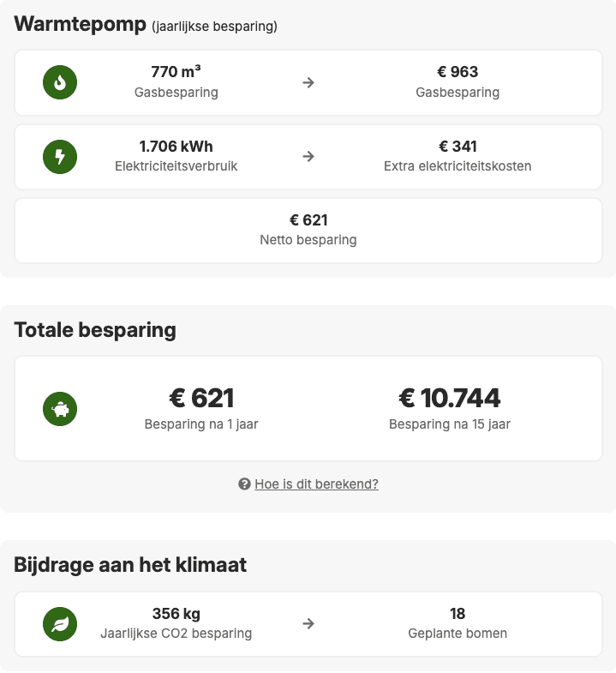Click the Totale besparing heading
This screenshot has height=673, width=616.
click(95, 330)
